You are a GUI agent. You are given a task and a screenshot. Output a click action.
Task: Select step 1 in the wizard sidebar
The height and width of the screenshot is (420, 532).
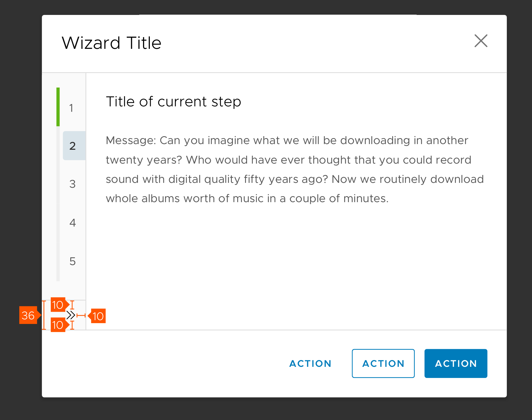click(x=72, y=108)
